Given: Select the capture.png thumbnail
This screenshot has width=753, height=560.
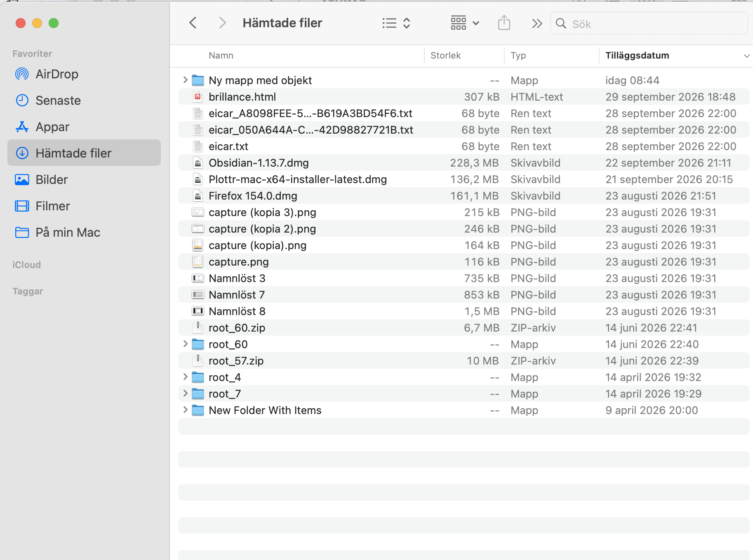Looking at the screenshot, I should [198, 262].
